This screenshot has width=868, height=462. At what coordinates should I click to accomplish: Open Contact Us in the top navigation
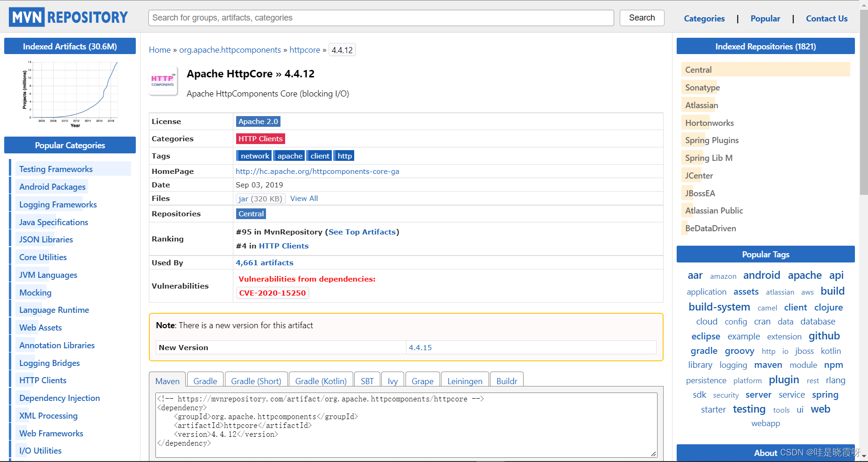point(826,19)
